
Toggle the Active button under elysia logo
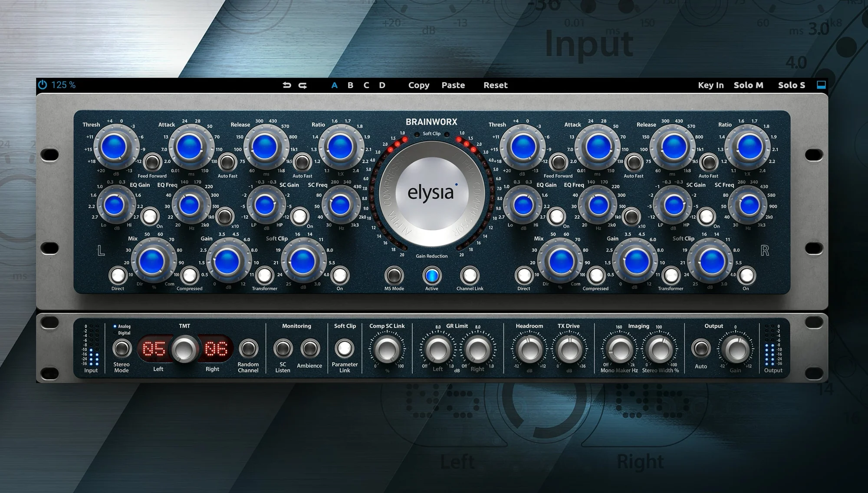[431, 276]
